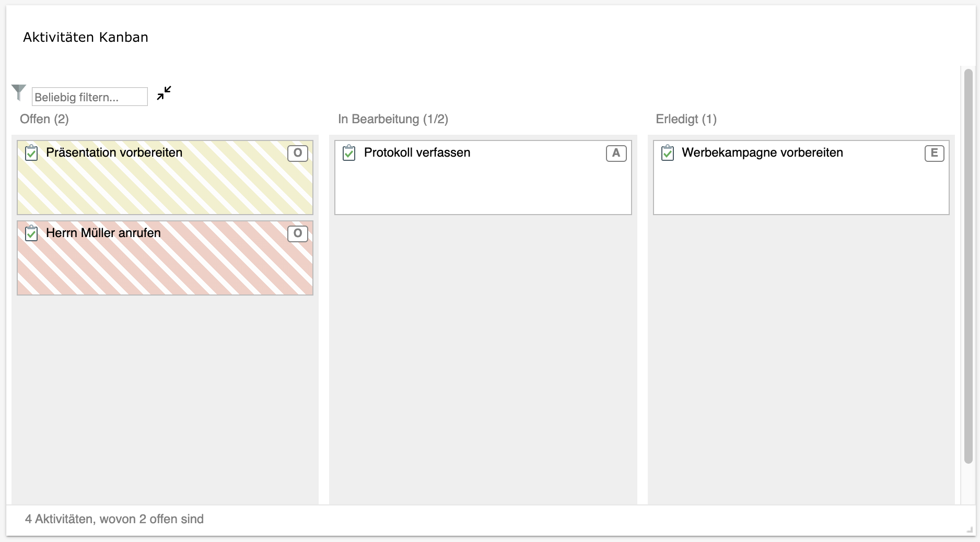
Task: Click clipboard icon on Präsentation vorbereiten card
Action: (31, 153)
